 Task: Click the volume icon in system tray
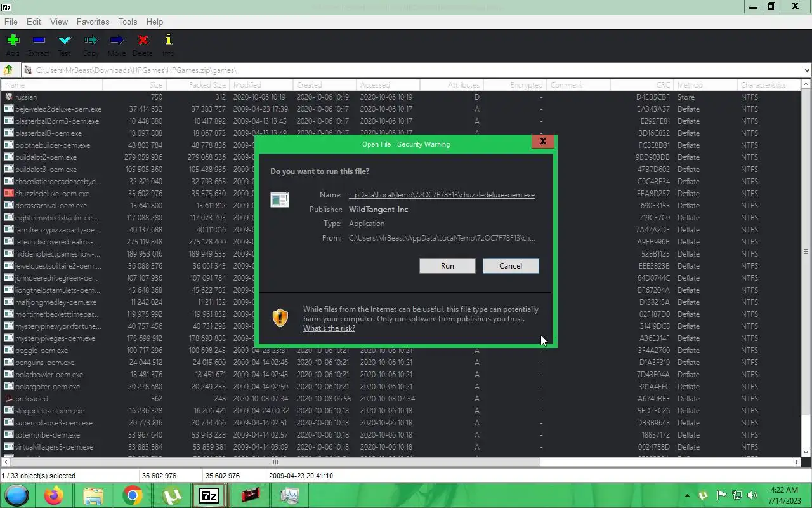pos(752,495)
